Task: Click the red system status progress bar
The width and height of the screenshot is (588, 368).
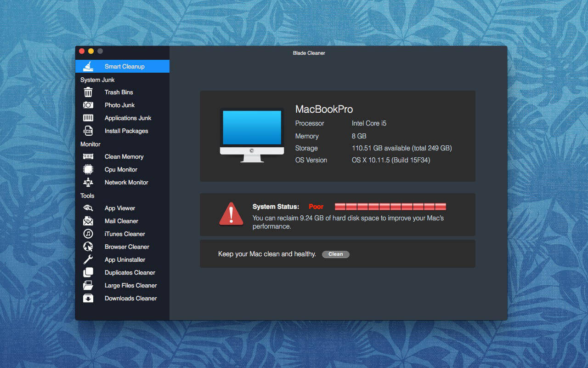Action: pos(390,207)
